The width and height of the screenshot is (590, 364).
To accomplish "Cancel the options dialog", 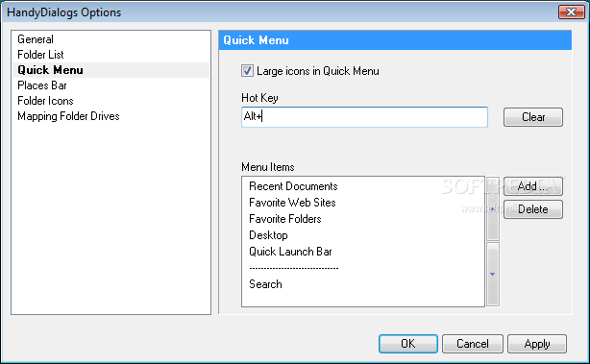I will point(473,344).
